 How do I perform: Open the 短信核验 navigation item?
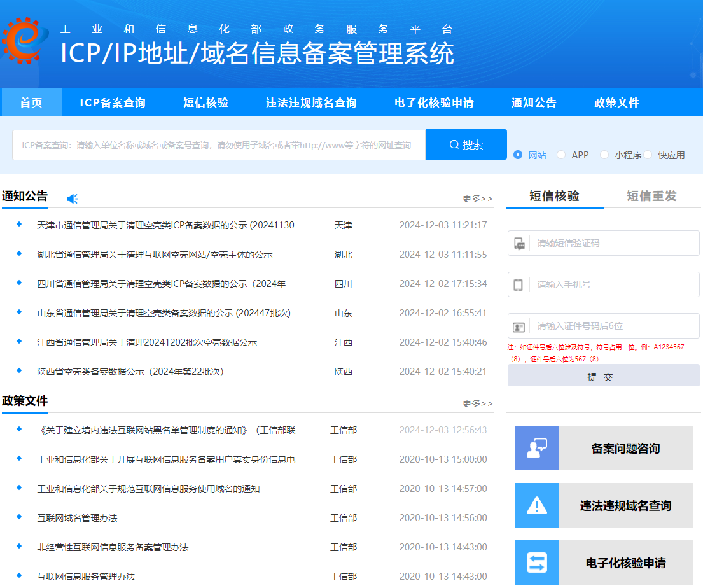[x=205, y=102]
